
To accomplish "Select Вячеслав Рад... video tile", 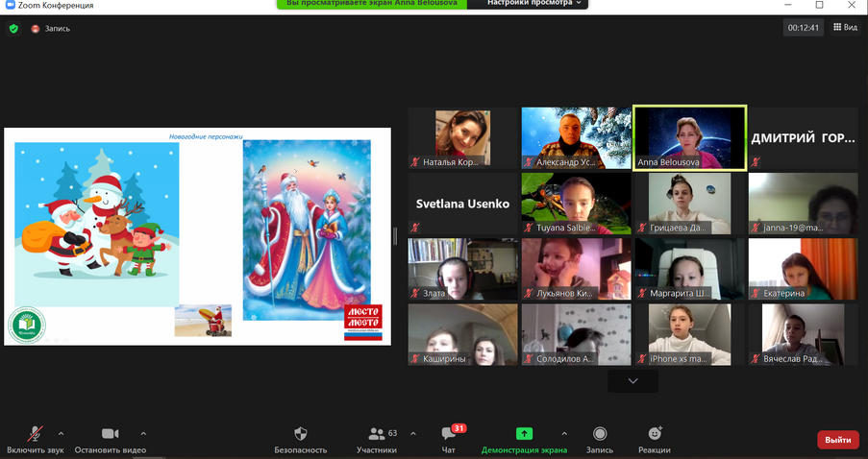I will [x=804, y=334].
